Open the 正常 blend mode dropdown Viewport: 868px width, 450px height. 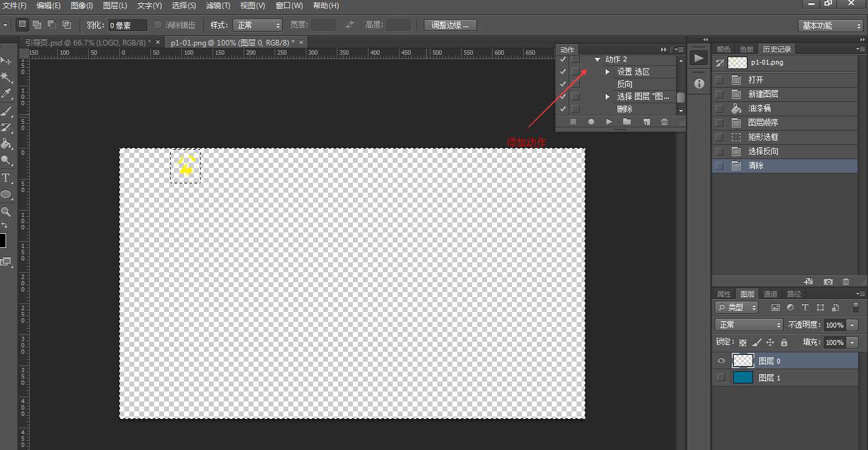click(749, 324)
